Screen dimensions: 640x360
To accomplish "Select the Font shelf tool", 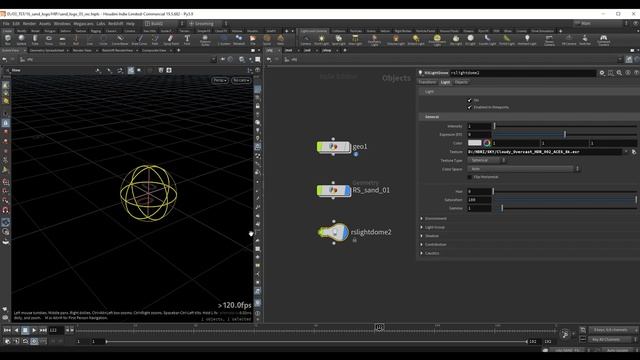I will pyautogui.click(x=187, y=40).
